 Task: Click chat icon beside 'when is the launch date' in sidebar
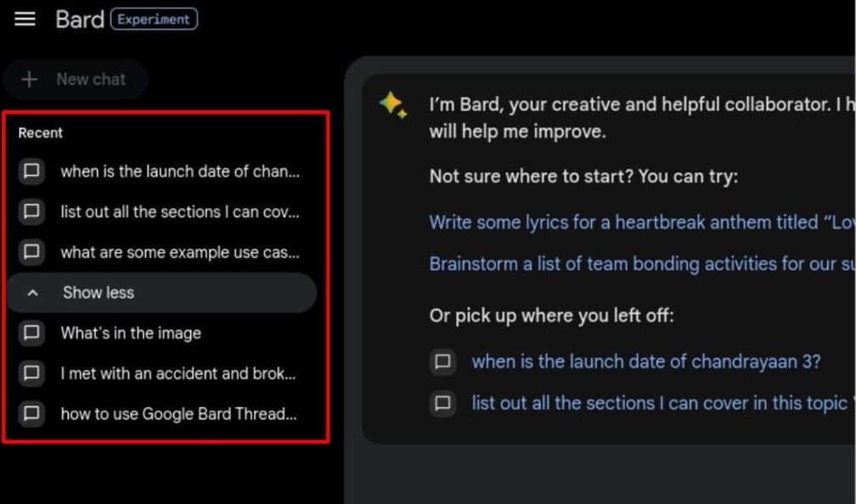point(31,171)
